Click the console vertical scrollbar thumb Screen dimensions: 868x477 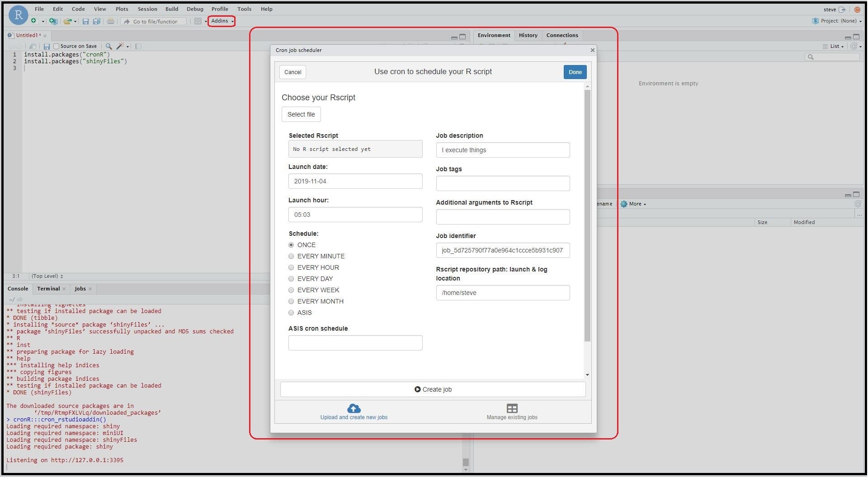tap(466, 462)
